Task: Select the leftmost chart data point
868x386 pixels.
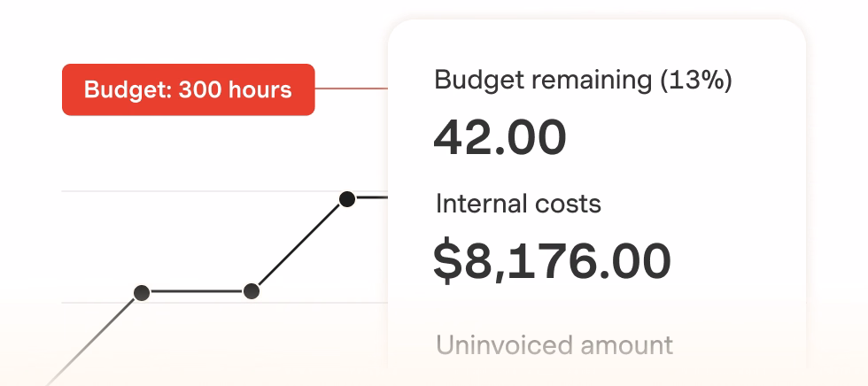Action: click(x=141, y=292)
